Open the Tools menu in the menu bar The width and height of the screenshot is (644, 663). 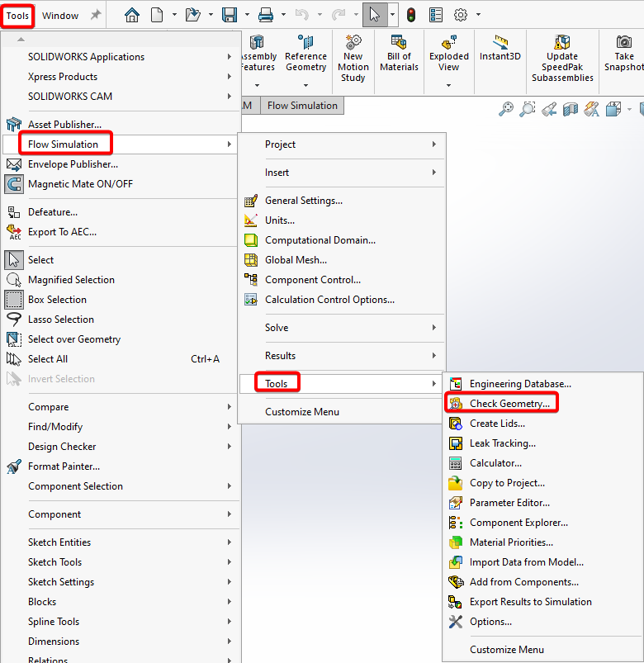(17, 16)
